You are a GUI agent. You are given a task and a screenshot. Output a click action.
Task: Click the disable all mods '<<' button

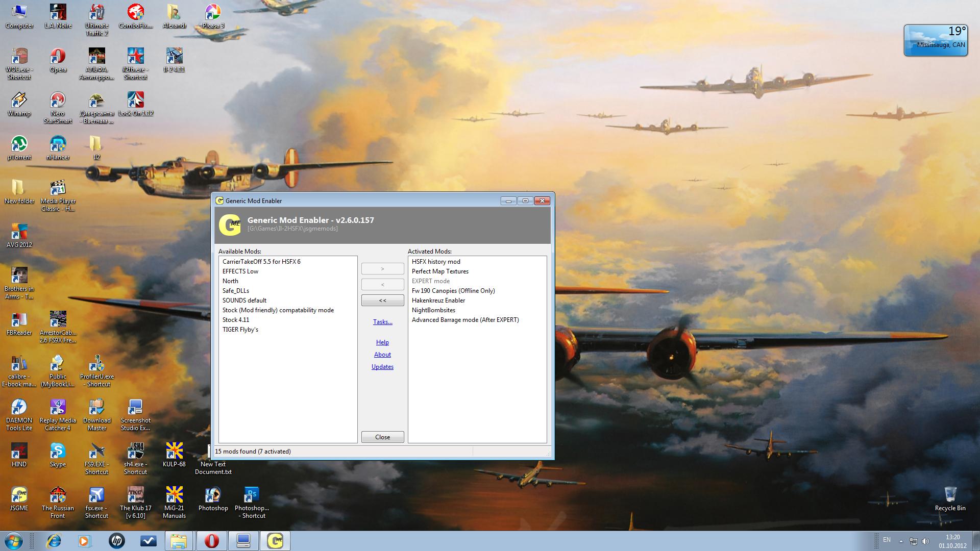click(x=382, y=300)
